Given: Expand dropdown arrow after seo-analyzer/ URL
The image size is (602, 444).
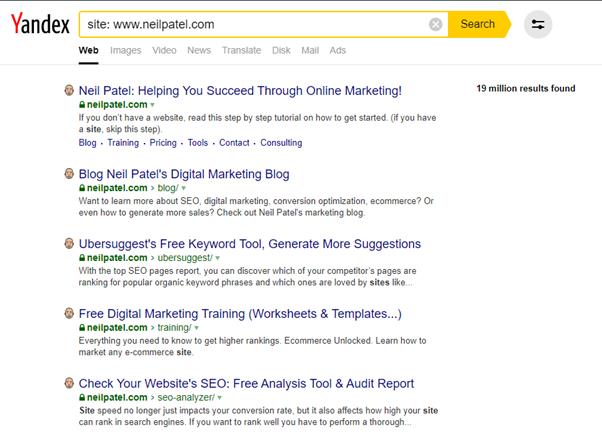Looking at the screenshot, I should pyautogui.click(x=220, y=398).
